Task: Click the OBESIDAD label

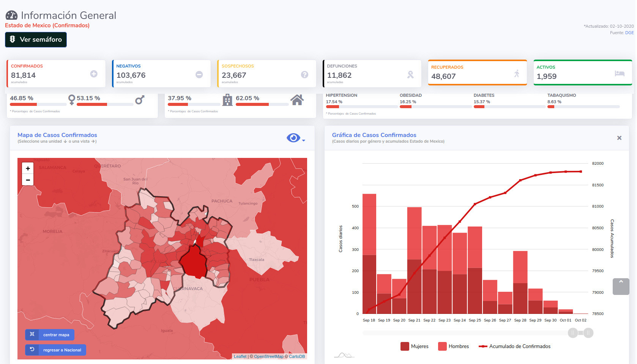Action: click(411, 95)
